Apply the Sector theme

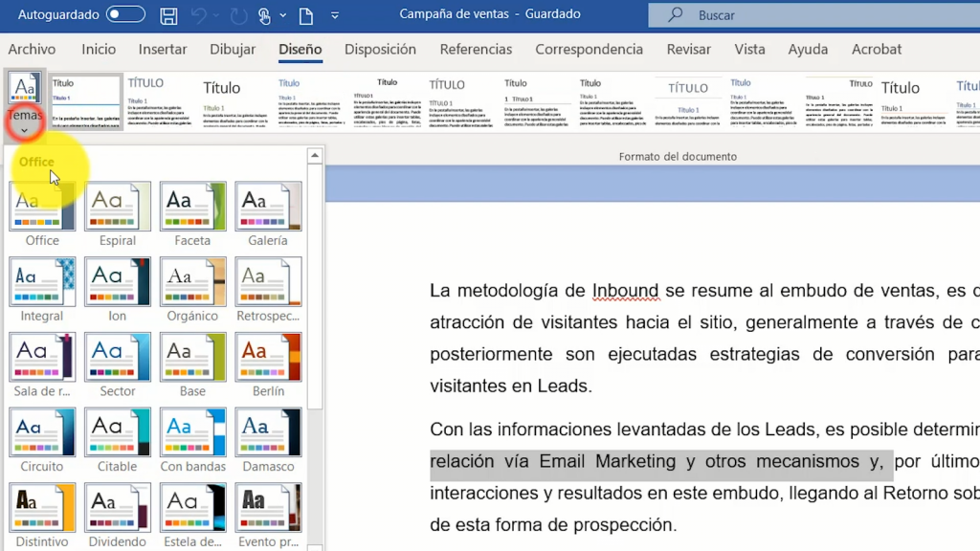tap(118, 364)
